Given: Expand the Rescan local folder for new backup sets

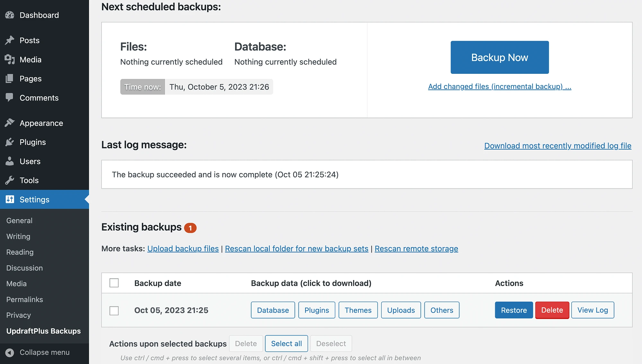Looking at the screenshot, I should (296, 248).
